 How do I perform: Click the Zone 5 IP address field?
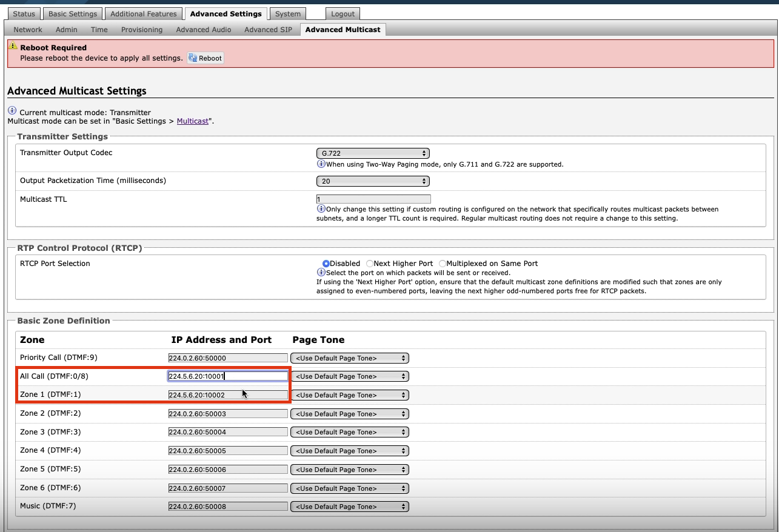pyautogui.click(x=228, y=470)
